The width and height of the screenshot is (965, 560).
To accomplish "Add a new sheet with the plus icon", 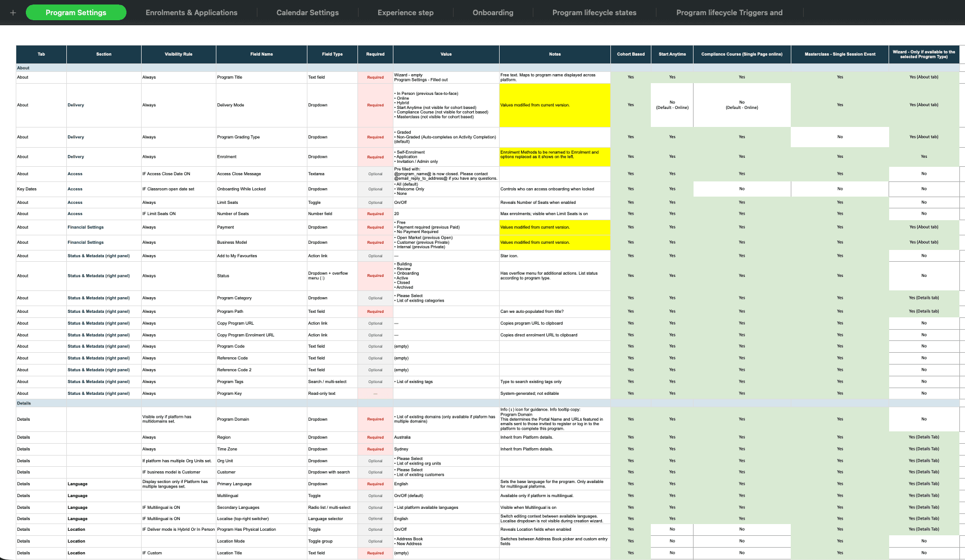I will point(13,12).
